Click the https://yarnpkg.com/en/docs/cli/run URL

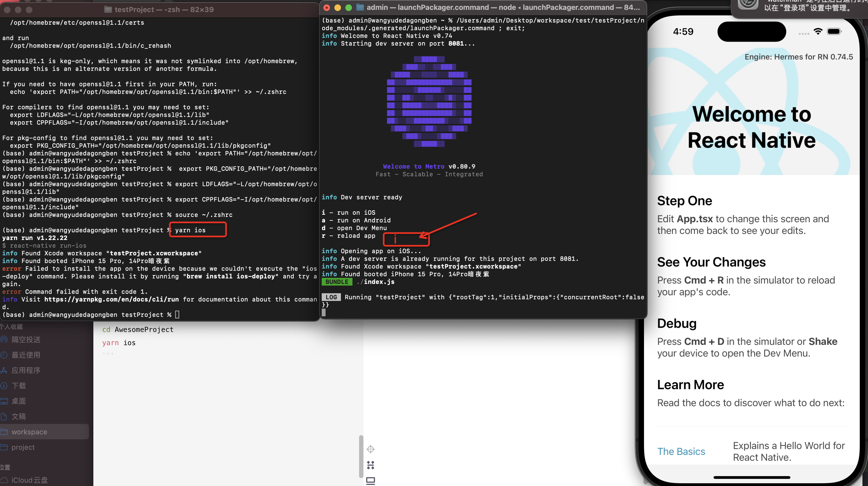[x=111, y=299]
